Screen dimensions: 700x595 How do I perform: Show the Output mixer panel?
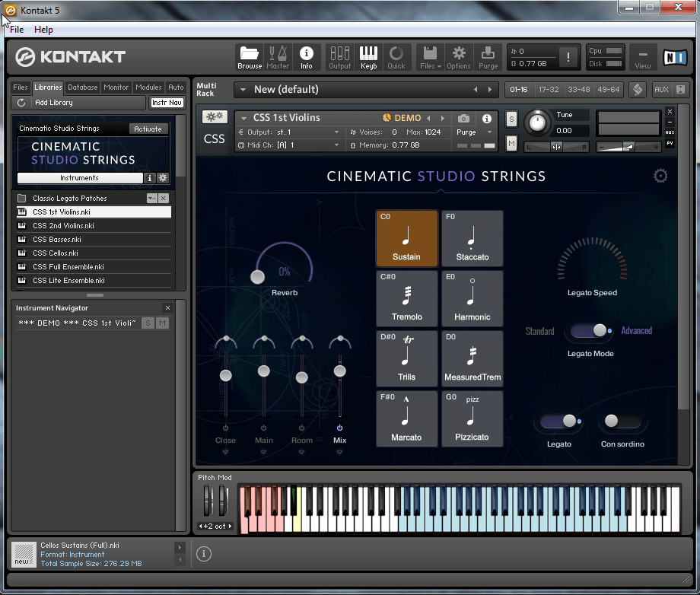[x=340, y=57]
